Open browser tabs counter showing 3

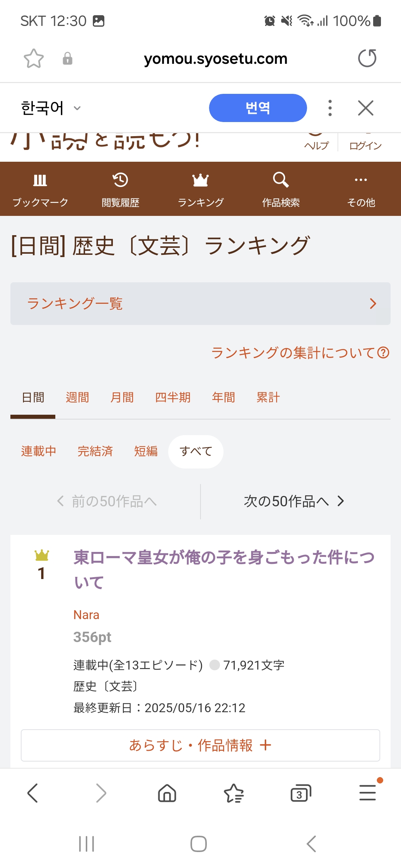[x=300, y=793]
